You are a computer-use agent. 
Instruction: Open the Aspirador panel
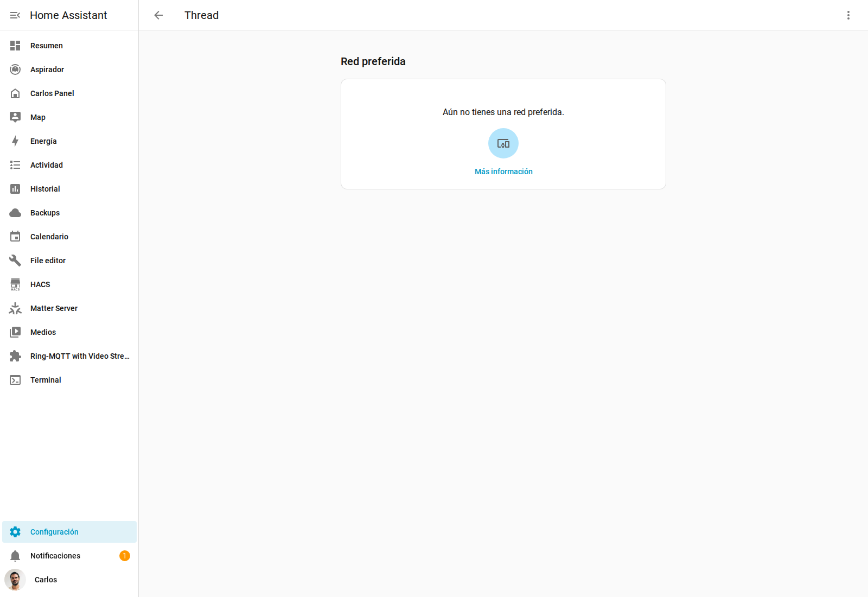47,69
